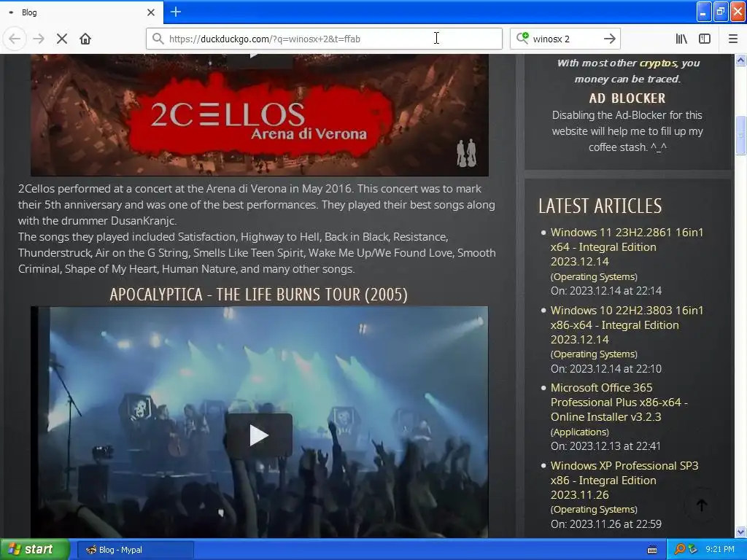Go back to the previous page
Viewport: 747px width, 560px height.
15,39
